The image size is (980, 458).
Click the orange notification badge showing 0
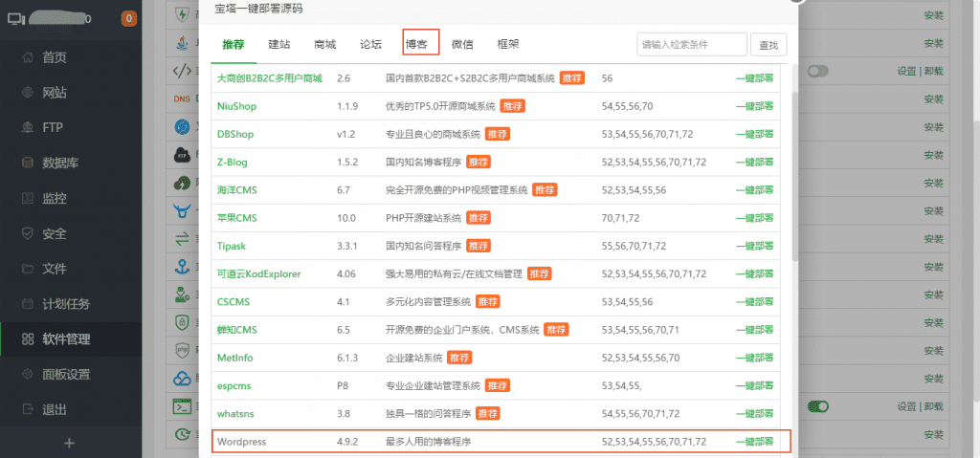[x=128, y=18]
